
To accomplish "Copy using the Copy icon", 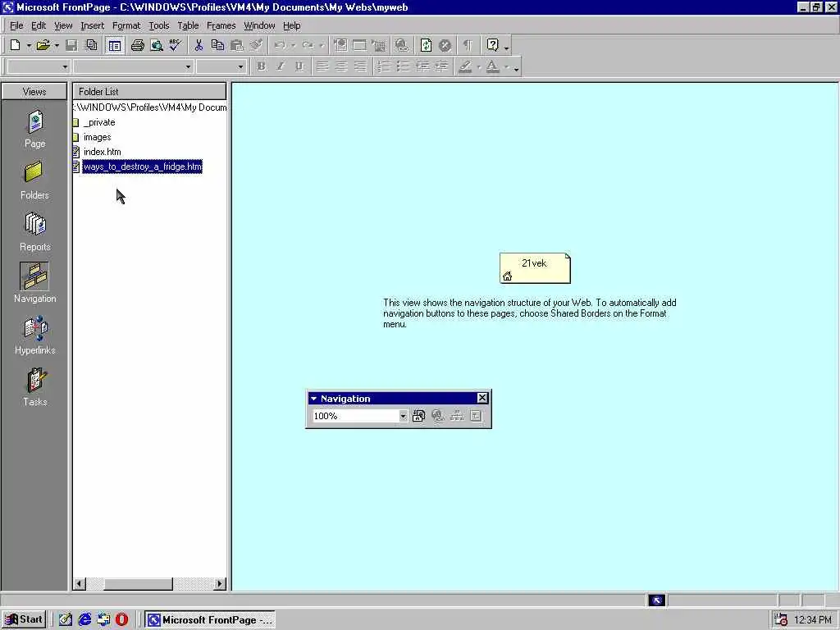I will click(x=217, y=46).
